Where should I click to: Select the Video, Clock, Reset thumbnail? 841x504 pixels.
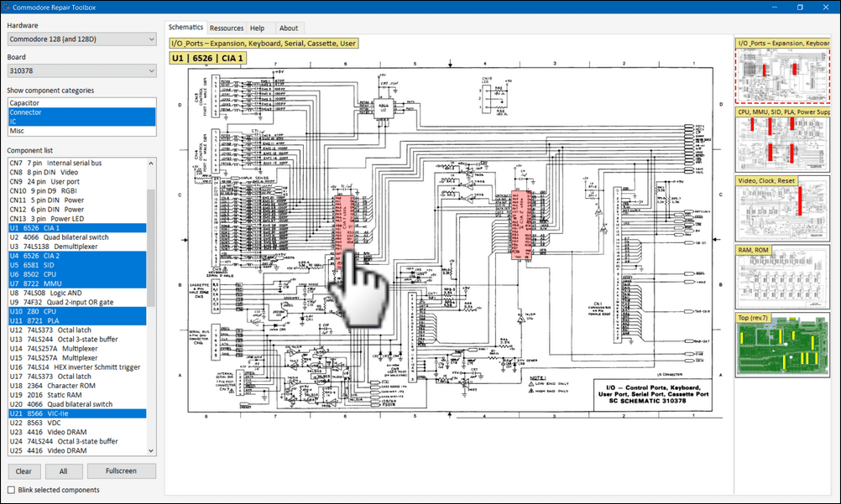coord(782,209)
